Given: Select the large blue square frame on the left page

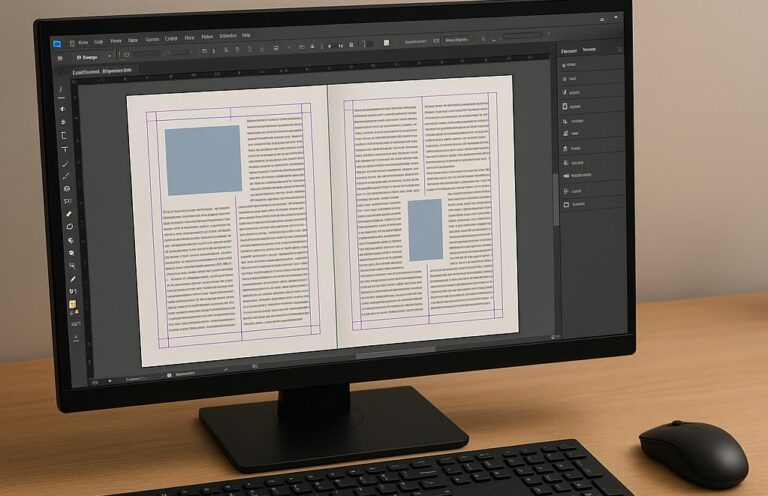Looking at the screenshot, I should tap(203, 159).
